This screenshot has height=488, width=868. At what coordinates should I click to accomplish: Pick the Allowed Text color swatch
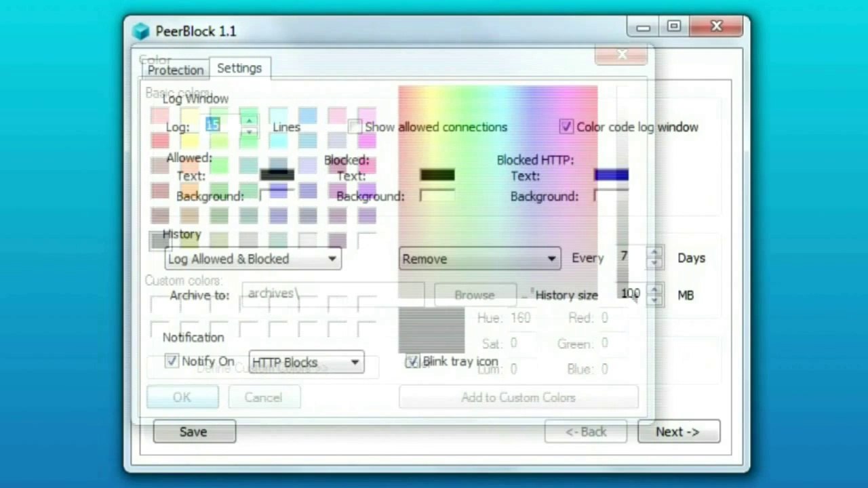277,175
